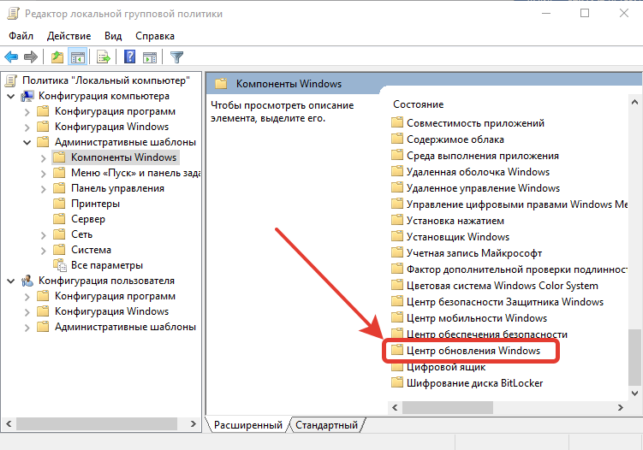Click the Back arrow toolbar icon
Image resolution: width=643 pixels, height=450 pixels.
coord(11,57)
